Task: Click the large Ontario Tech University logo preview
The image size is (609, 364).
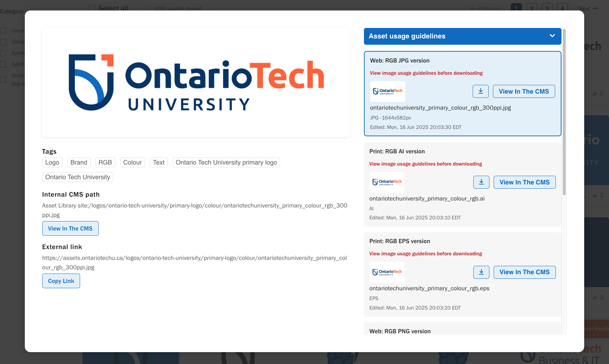Action: (x=196, y=82)
